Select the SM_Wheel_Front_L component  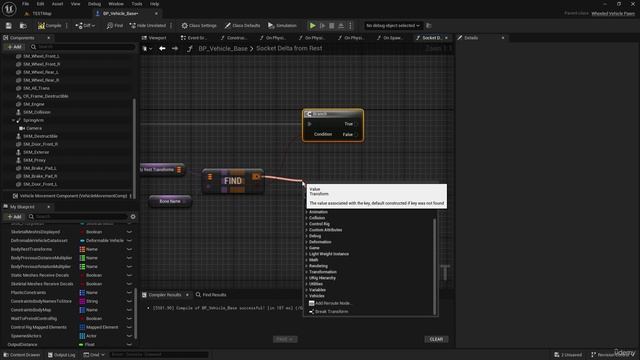[x=41, y=56]
